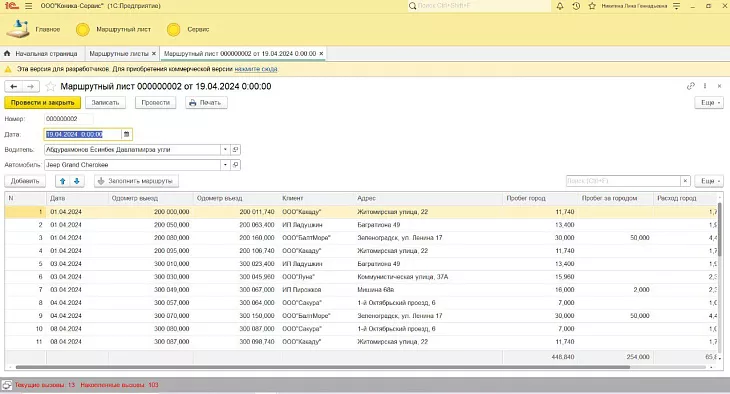Open notifications bell icon

[x=560, y=6]
